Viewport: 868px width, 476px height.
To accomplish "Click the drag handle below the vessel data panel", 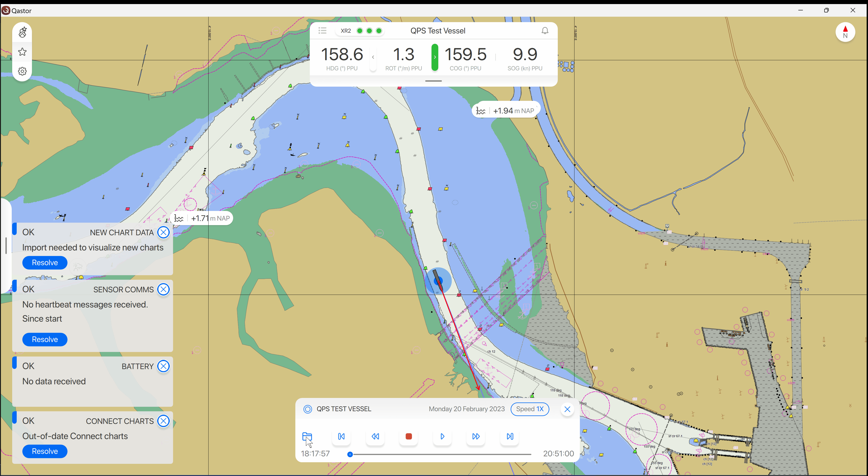I will tap(433, 81).
